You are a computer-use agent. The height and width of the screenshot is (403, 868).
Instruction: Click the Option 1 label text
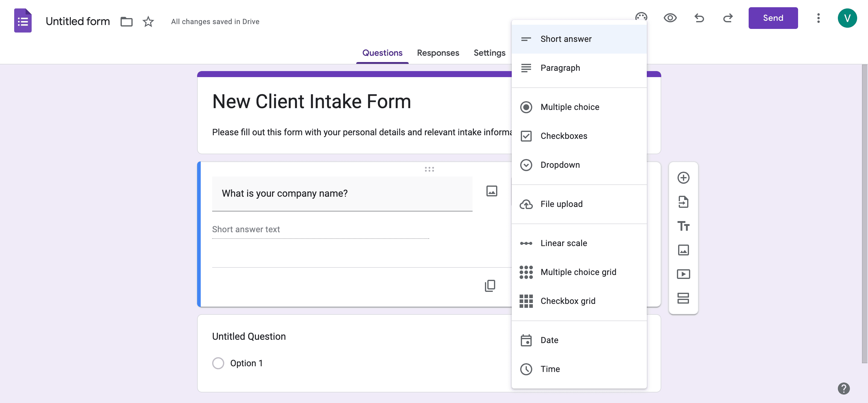pos(246,363)
